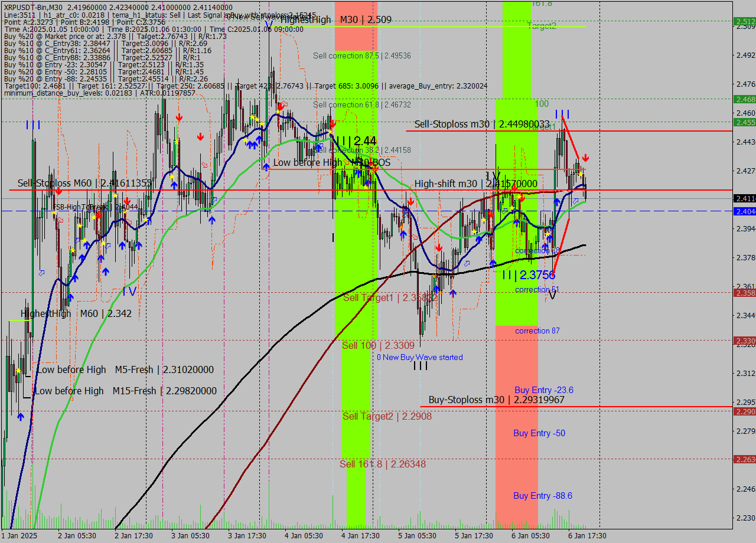Click the 6 Jan 17:30 time axis label
Viewport: 756px width, 543px height.
pos(587,536)
